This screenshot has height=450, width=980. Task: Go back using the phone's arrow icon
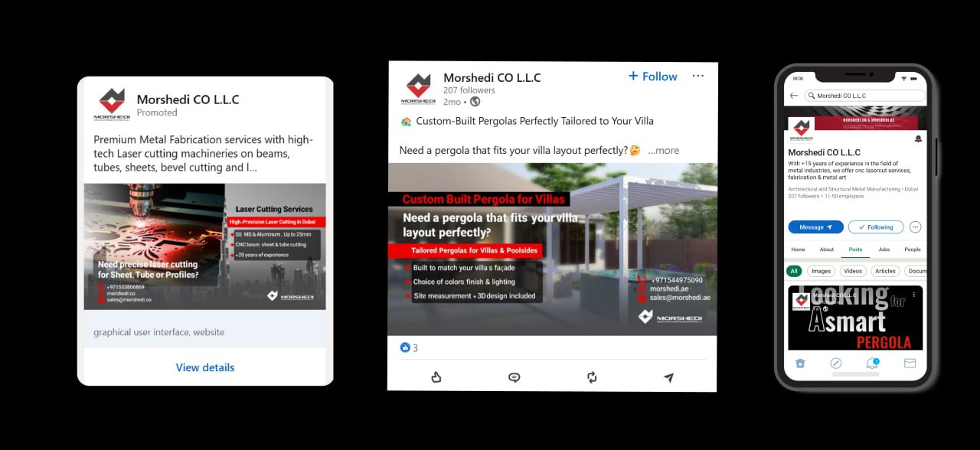point(794,96)
